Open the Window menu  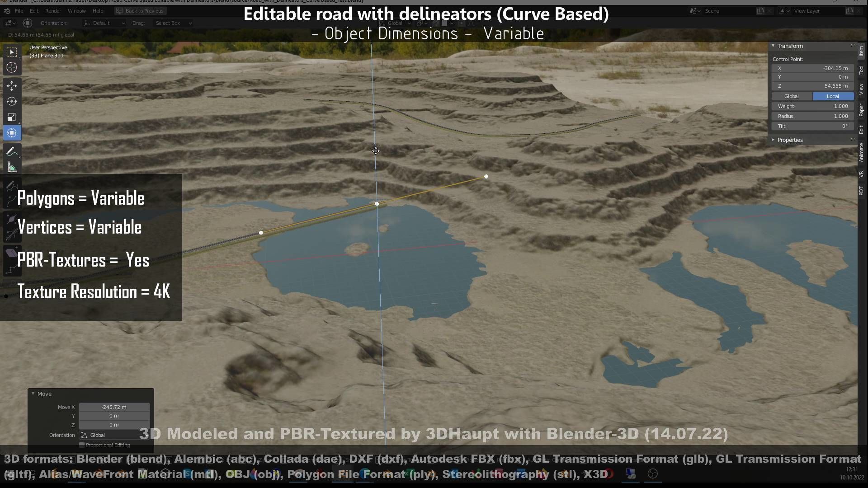(76, 11)
